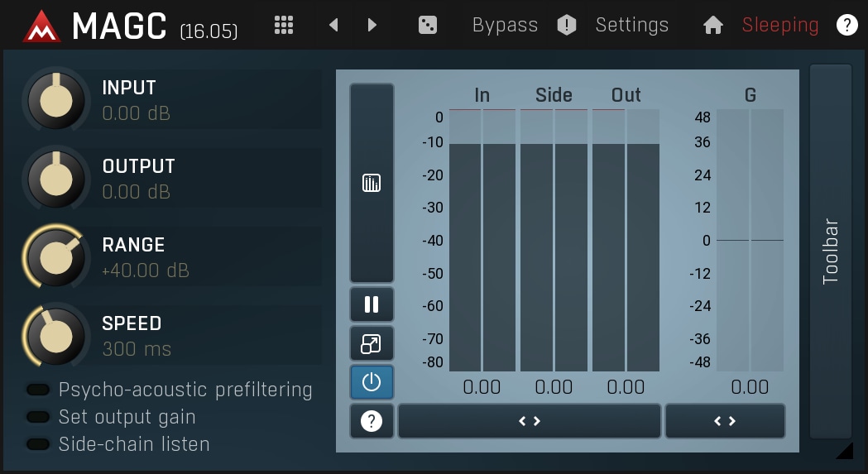
Task: Click the Side meter label
Action: point(554,95)
